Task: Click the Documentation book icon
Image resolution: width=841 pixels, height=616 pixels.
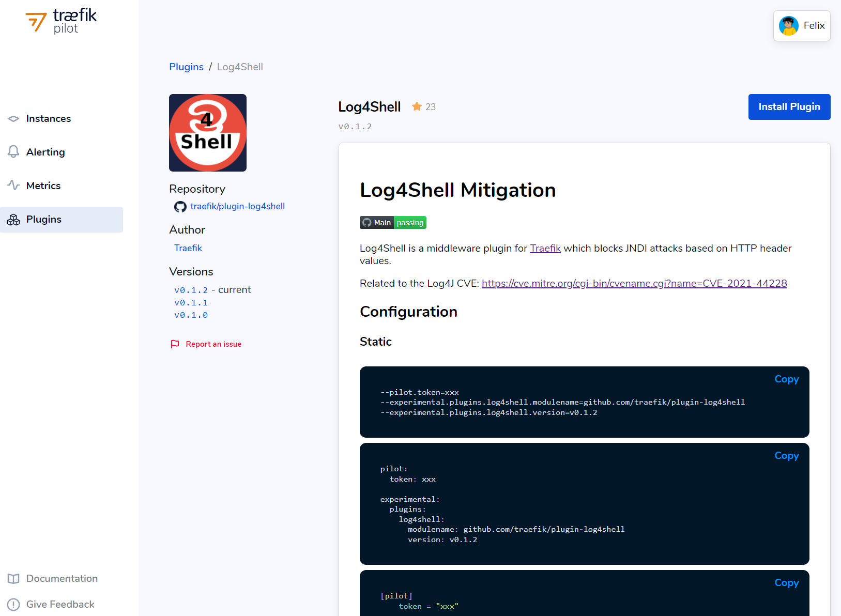Action: (13, 579)
